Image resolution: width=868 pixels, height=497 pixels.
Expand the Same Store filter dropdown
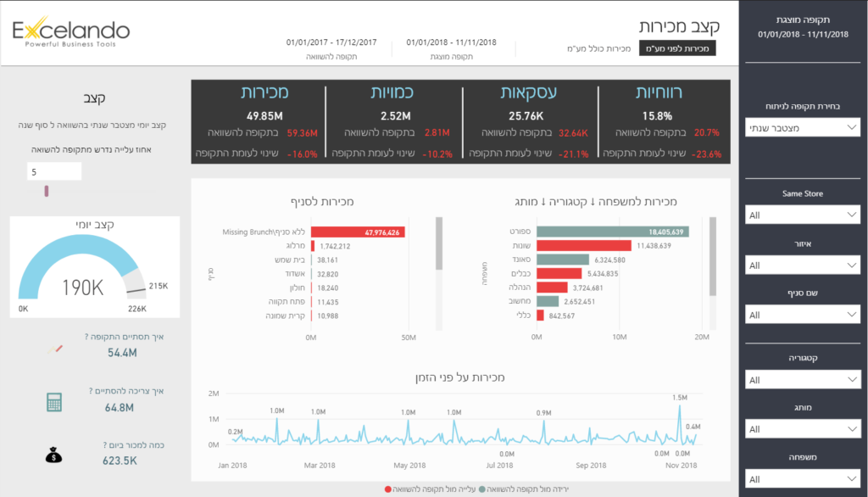click(803, 215)
